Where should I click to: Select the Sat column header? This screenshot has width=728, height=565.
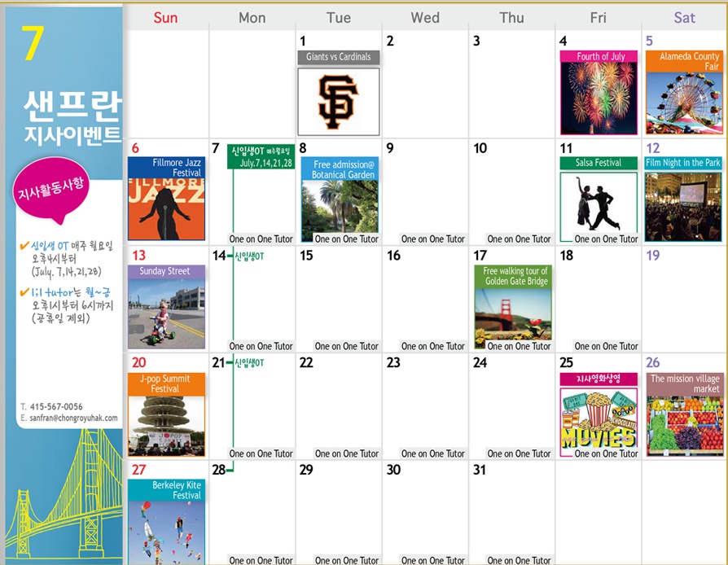pos(684,17)
